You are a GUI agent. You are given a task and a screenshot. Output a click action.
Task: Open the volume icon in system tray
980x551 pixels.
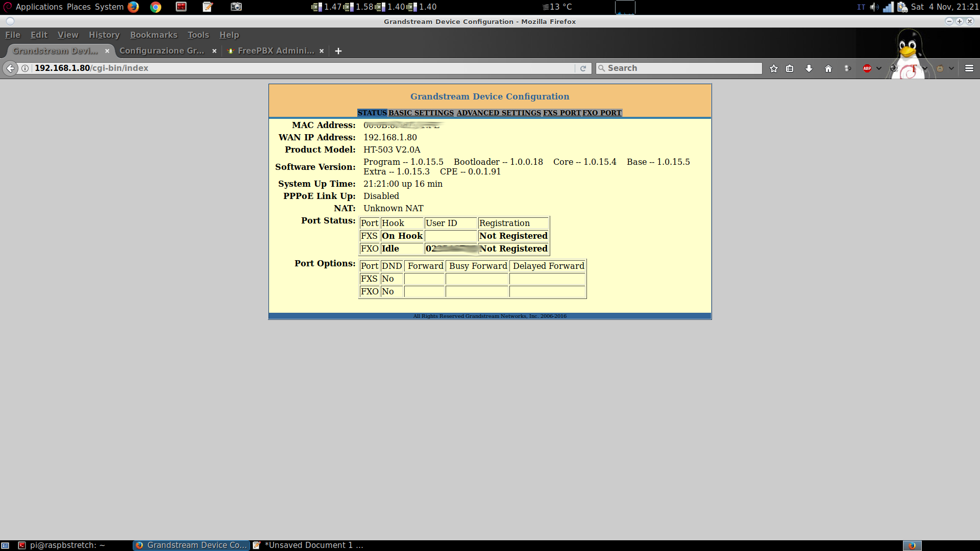tap(874, 7)
